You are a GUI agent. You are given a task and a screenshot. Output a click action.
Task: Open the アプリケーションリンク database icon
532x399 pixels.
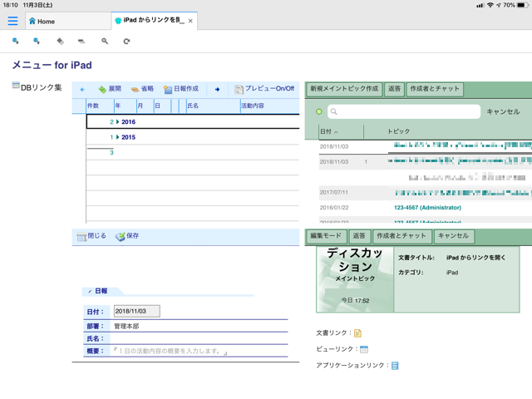click(x=395, y=366)
